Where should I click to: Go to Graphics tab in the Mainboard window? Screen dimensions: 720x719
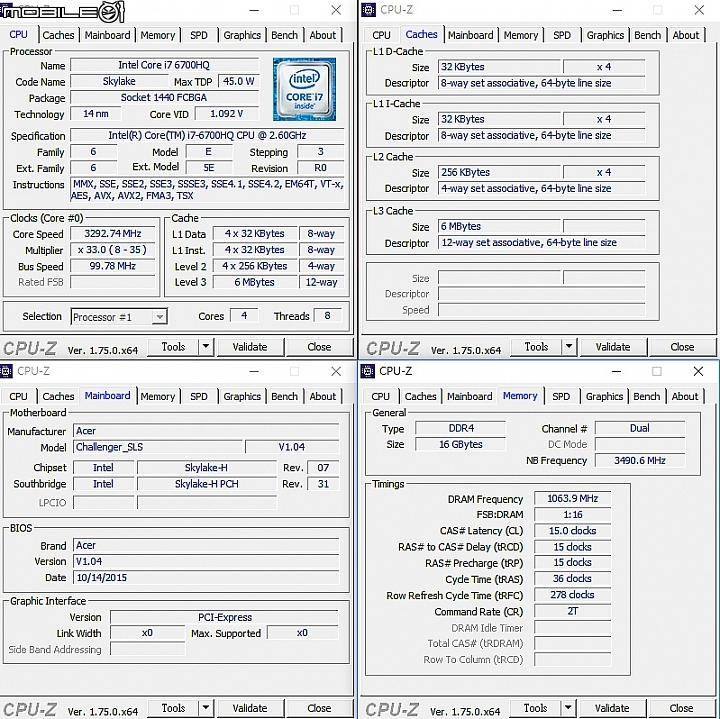[242, 396]
